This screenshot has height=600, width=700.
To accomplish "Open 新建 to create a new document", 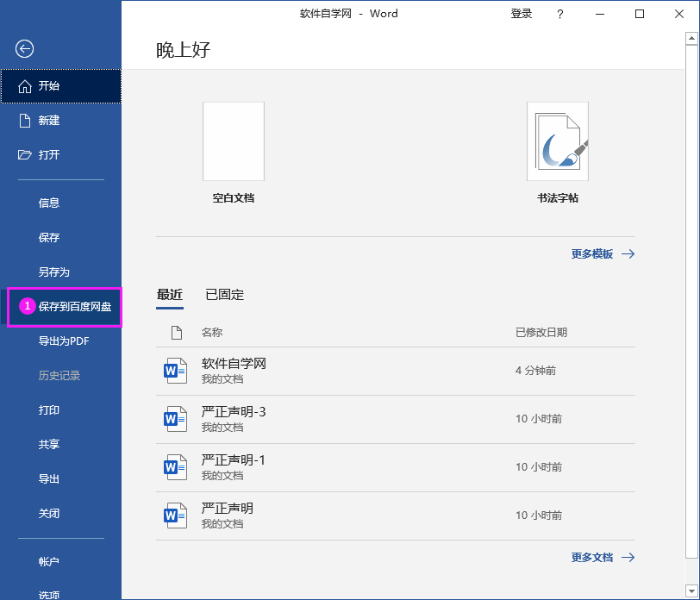I will click(49, 120).
